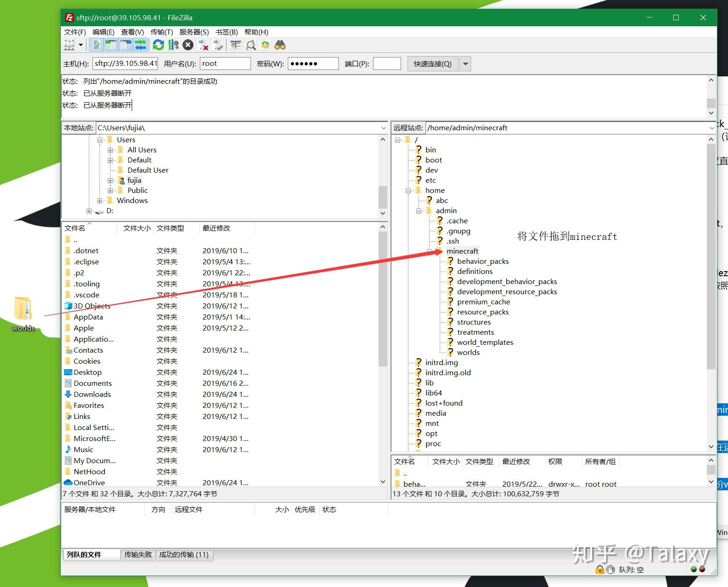Collapse the Users folder in local tree
The height and width of the screenshot is (587, 728).
pyautogui.click(x=99, y=140)
